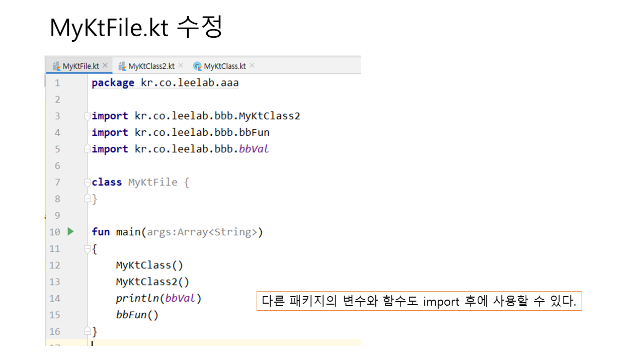
Task: Click the green run arrow beside main
Action: (x=70, y=231)
